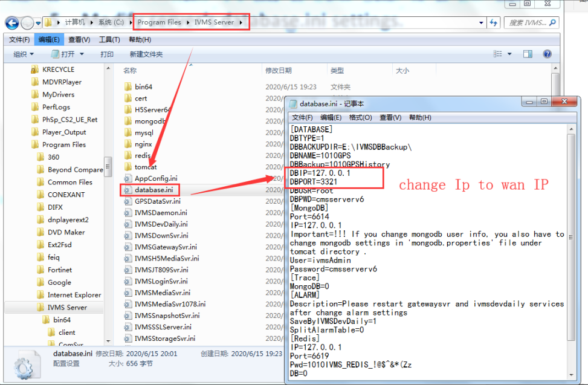The image size is (588, 385).
Task: Open recent locations dropdown next to Forward
Action: pyautogui.click(x=38, y=23)
